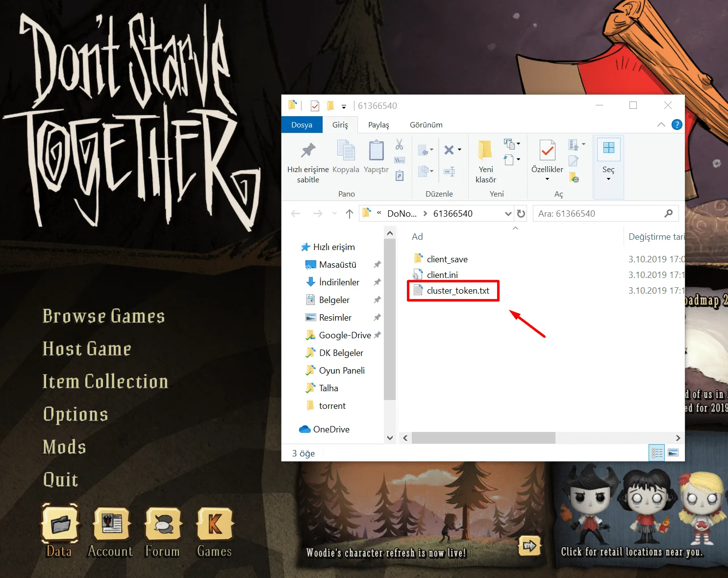This screenshot has width=728, height=578.
Task: Click the copy path icon
Action: 400,160
